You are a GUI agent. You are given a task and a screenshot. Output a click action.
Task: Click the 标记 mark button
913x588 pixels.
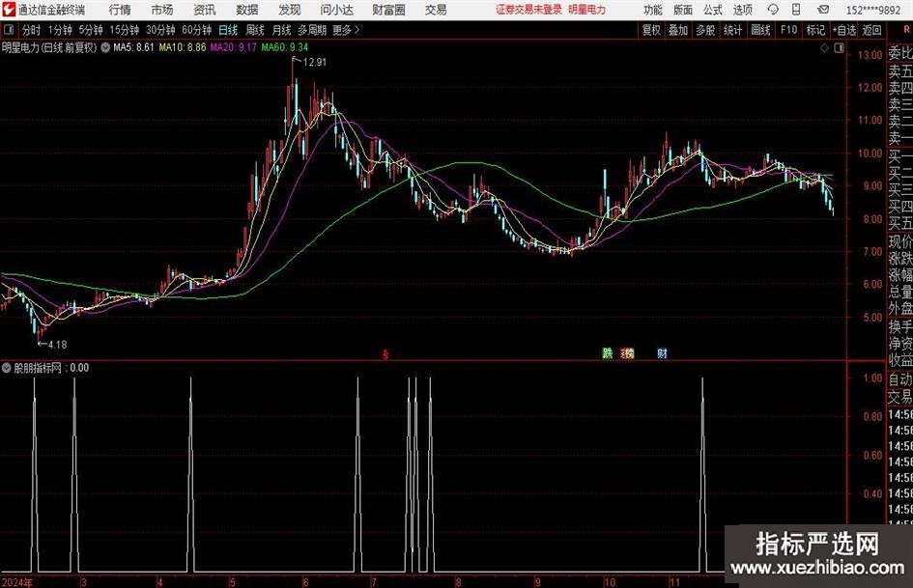point(815,30)
